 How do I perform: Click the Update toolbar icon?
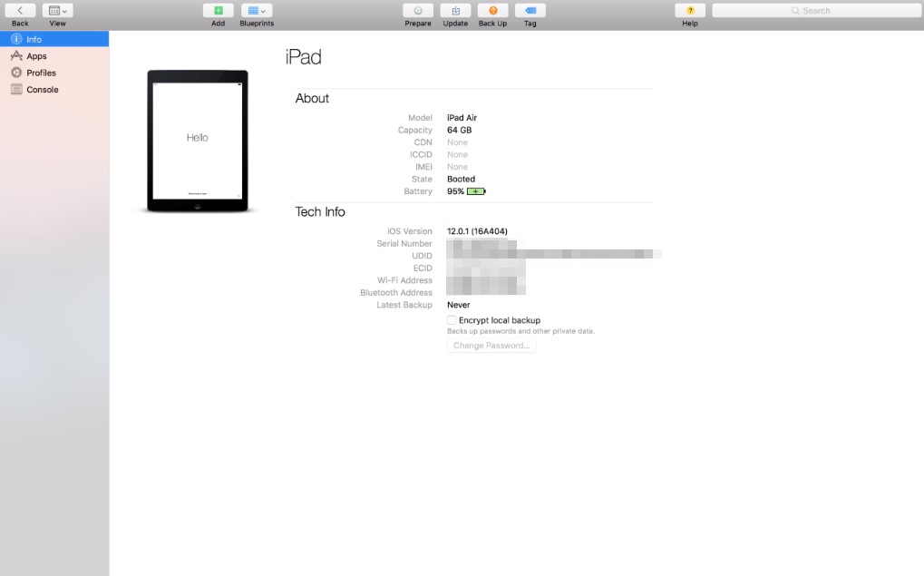(x=455, y=10)
